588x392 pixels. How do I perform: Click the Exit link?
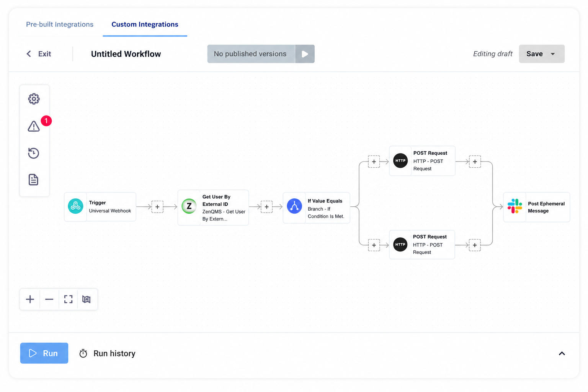click(44, 54)
